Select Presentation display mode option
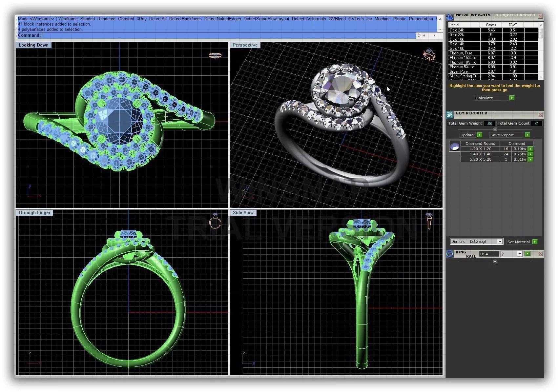Screen dimensions: 558x392 click(x=421, y=19)
